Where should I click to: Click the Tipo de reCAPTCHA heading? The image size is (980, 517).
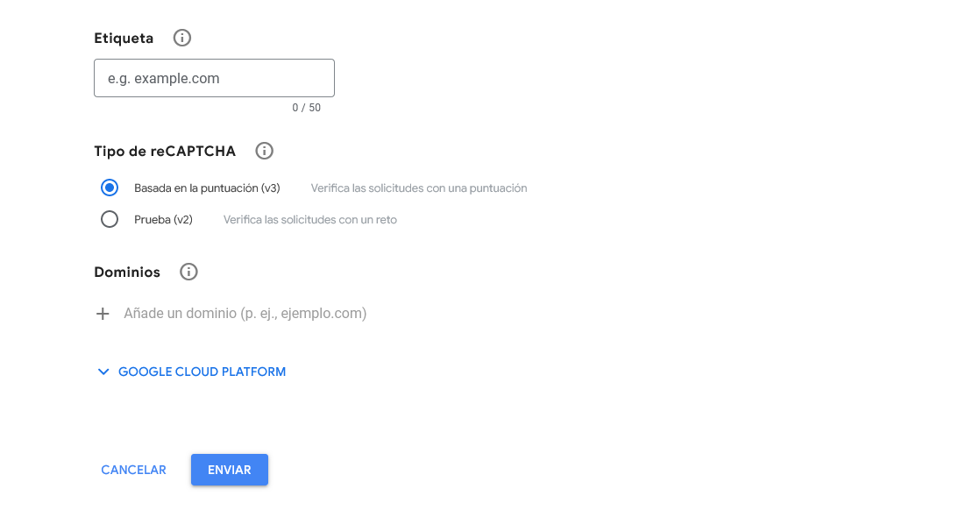165,151
